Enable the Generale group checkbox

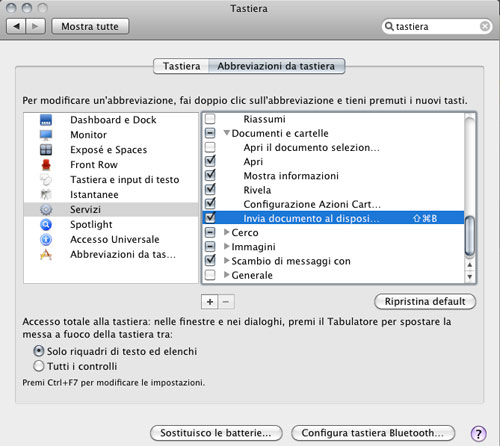point(210,275)
